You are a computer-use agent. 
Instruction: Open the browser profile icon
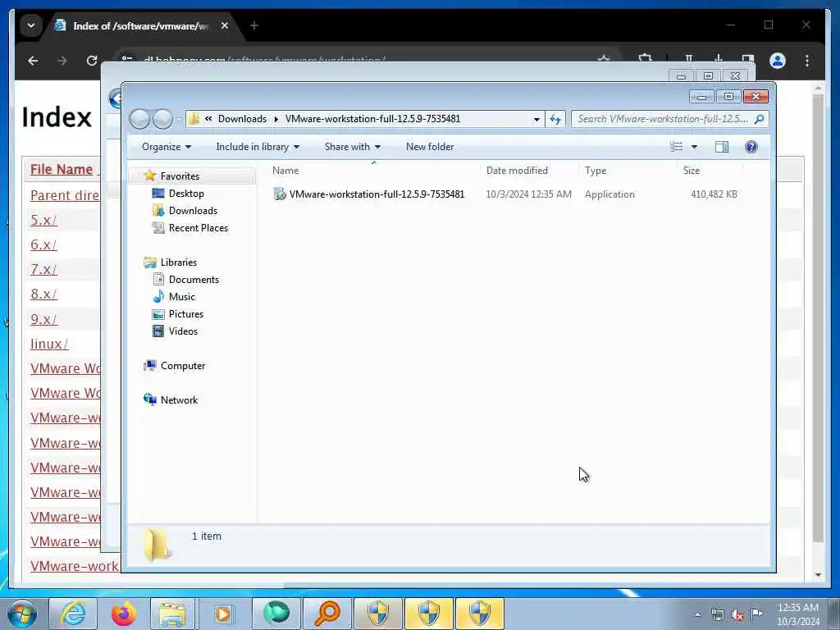tap(778, 61)
